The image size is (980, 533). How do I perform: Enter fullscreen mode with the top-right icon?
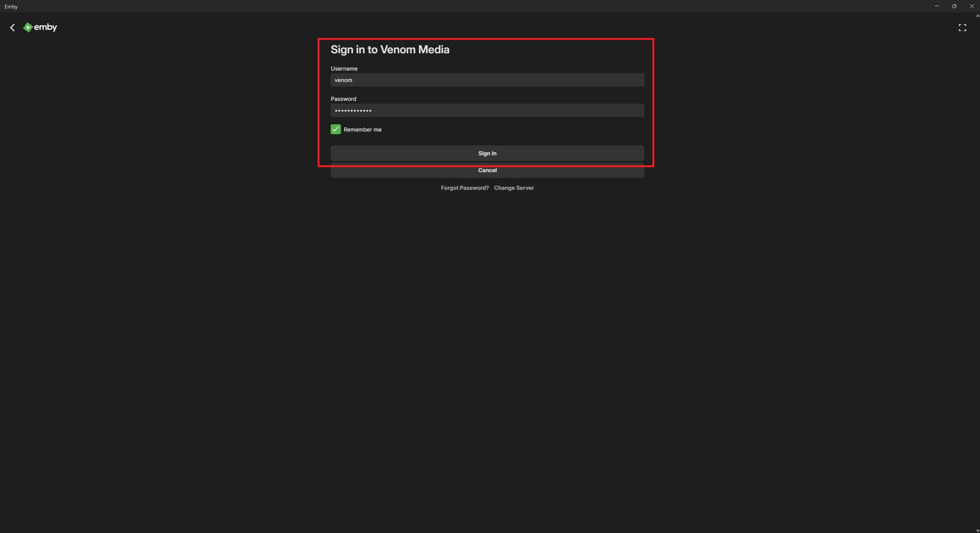(962, 28)
